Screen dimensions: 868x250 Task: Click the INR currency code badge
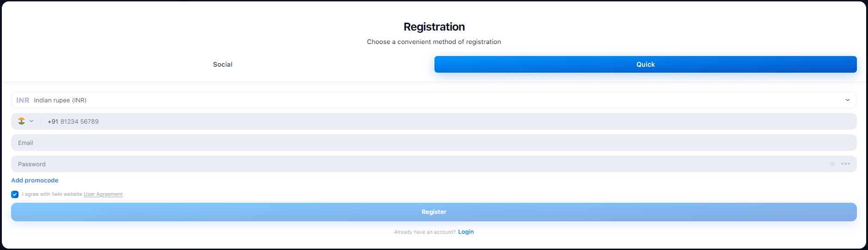(x=23, y=100)
